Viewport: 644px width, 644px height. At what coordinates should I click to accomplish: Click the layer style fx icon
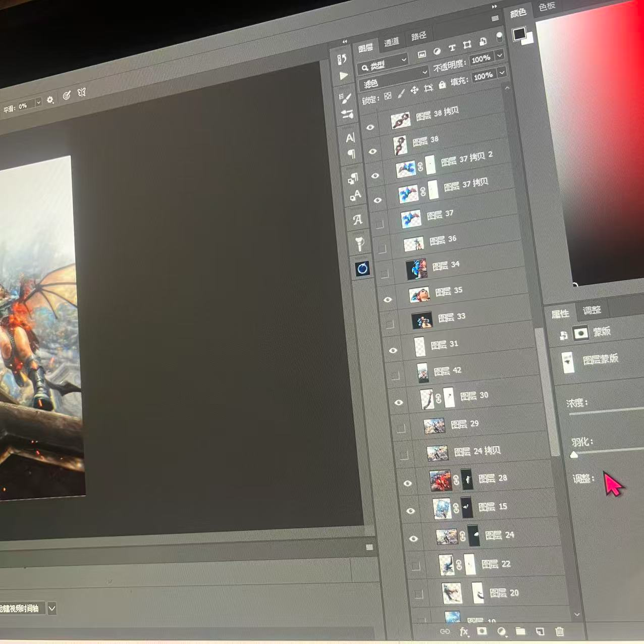(x=464, y=631)
